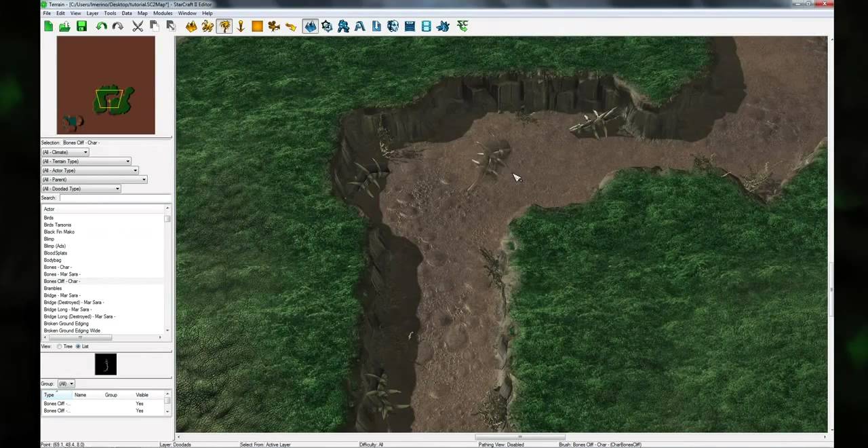Open the Tools menu
Image resolution: width=868 pixels, height=448 pixels.
[110, 14]
